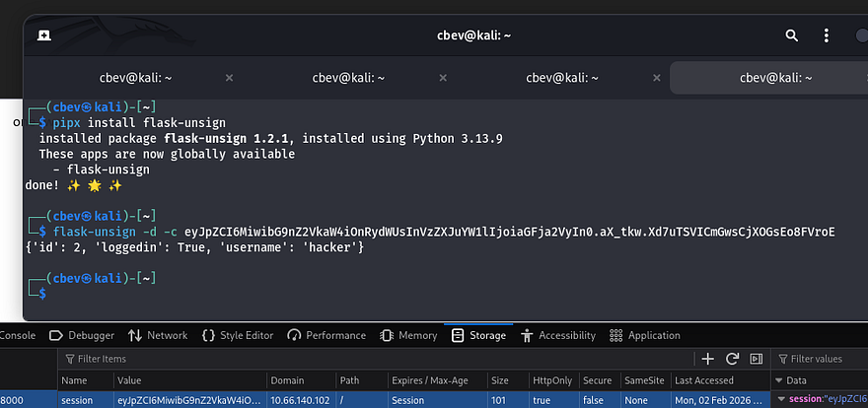This screenshot has width=868, height=408.
Task: Close the first cbev@kali terminal tab
Action: pos(229,78)
